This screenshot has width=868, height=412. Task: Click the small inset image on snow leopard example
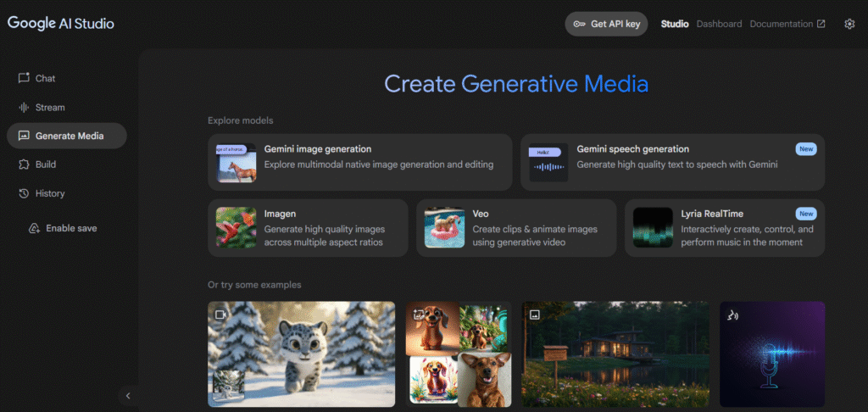229,386
